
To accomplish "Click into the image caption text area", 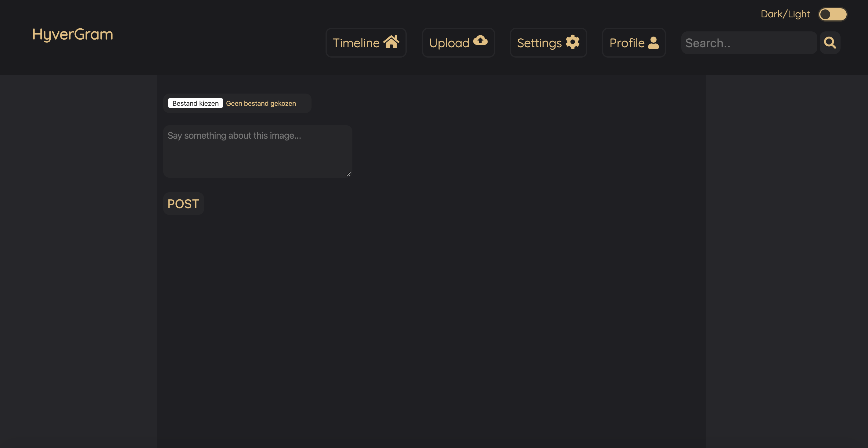I will point(258,151).
